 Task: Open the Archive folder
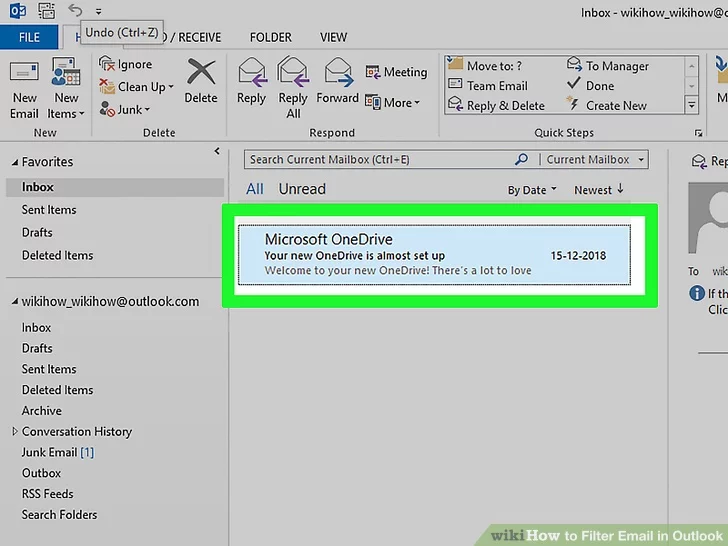[41, 411]
